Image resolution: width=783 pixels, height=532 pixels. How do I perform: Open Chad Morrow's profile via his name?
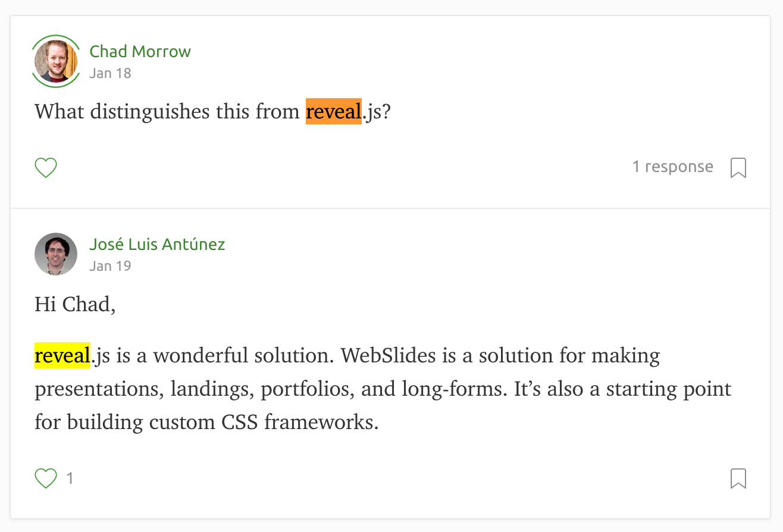coord(140,51)
